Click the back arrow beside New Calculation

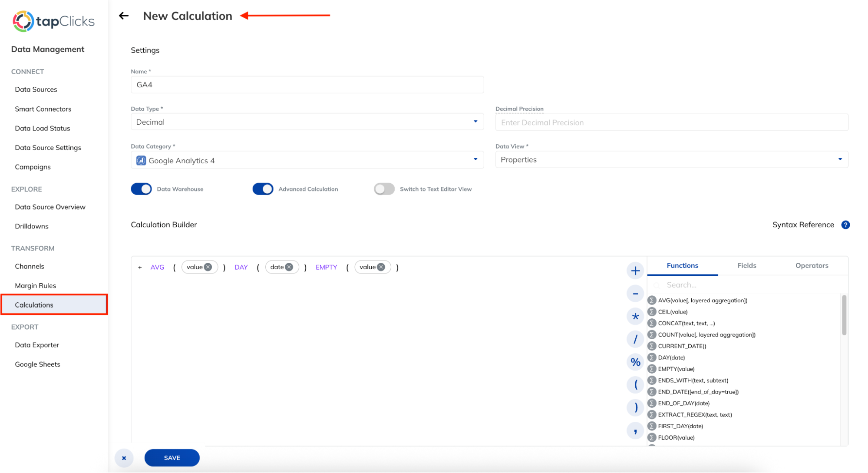pyautogui.click(x=124, y=16)
